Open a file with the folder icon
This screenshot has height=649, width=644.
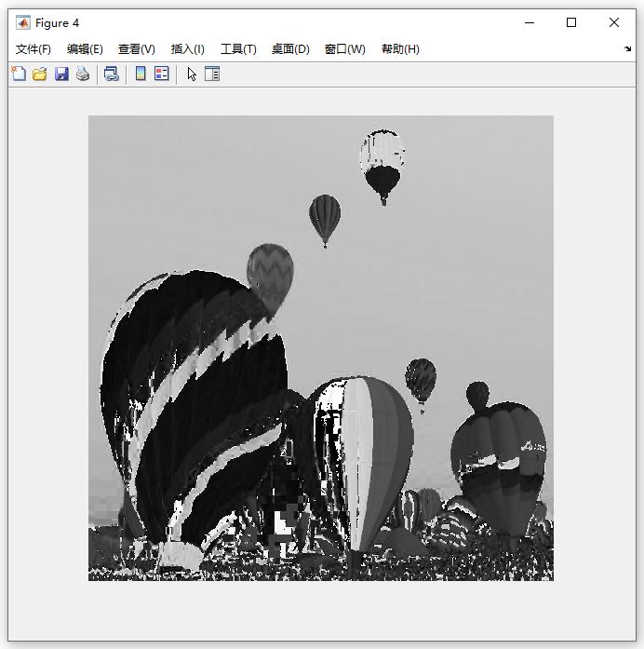coord(40,74)
